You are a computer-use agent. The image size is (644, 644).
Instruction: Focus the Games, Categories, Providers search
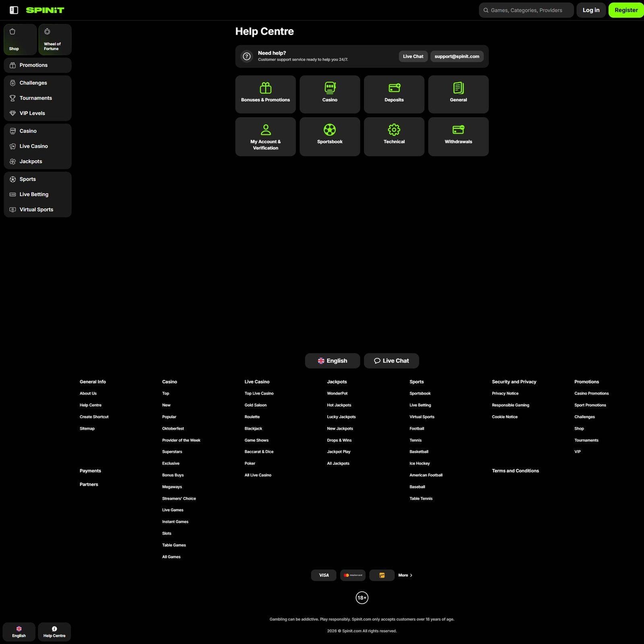(526, 10)
